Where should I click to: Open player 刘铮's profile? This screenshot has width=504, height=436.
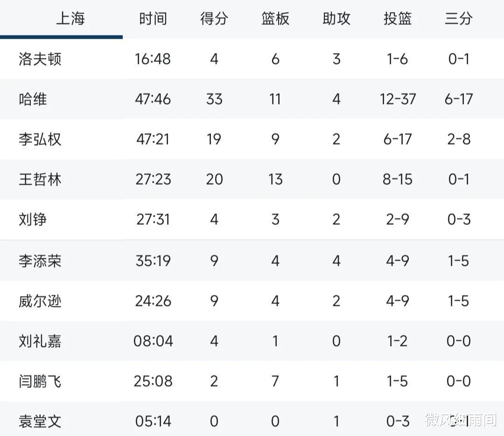(x=33, y=220)
